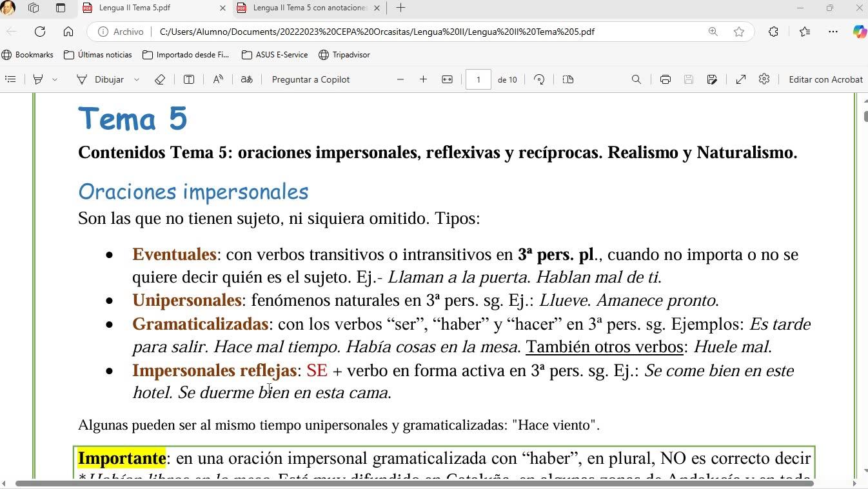Enter full screen mode
This screenshot has height=489, width=868.
(x=741, y=79)
